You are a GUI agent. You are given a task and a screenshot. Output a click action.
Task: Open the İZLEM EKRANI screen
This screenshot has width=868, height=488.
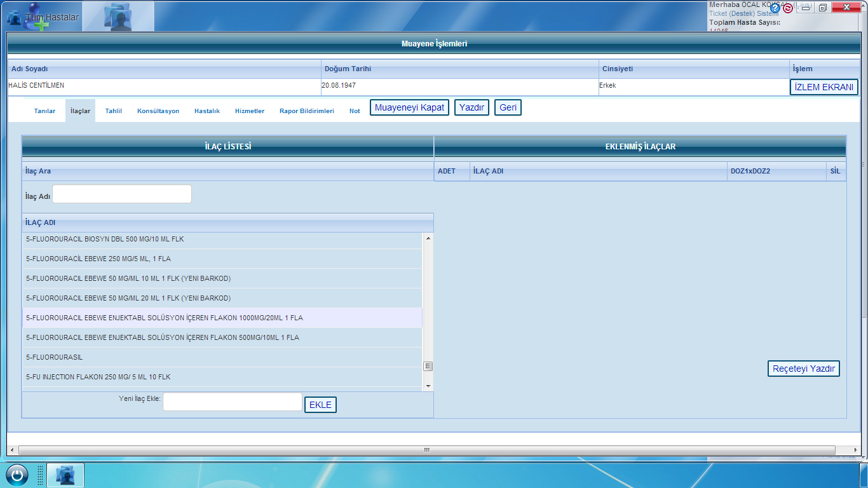824,87
